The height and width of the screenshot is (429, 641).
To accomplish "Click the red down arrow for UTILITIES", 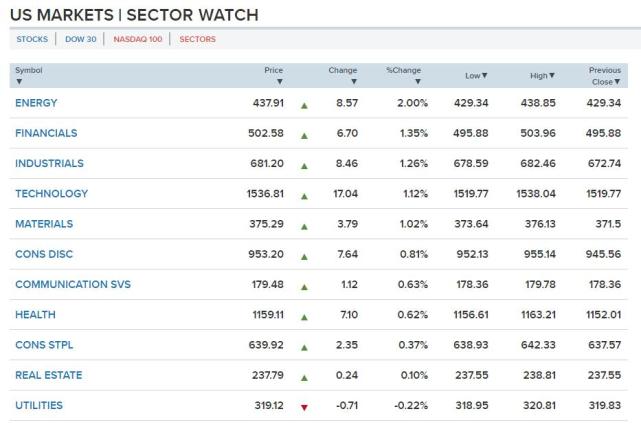I will coord(304,407).
